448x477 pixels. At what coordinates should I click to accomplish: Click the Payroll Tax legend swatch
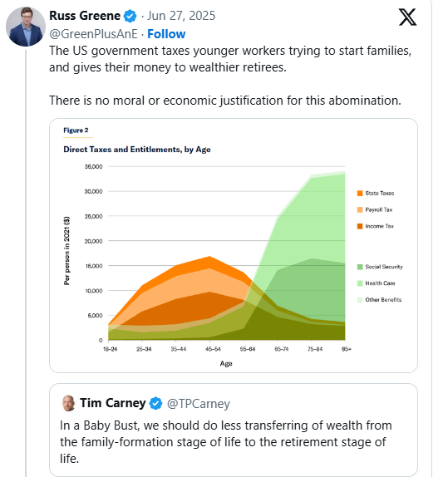(360, 209)
